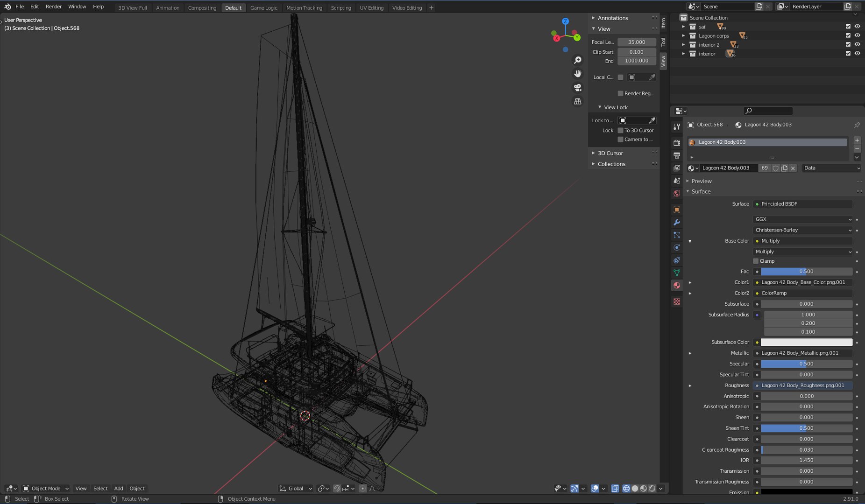The width and height of the screenshot is (865, 504).
Task: Check Lock To 3D Cursor option
Action: click(620, 130)
